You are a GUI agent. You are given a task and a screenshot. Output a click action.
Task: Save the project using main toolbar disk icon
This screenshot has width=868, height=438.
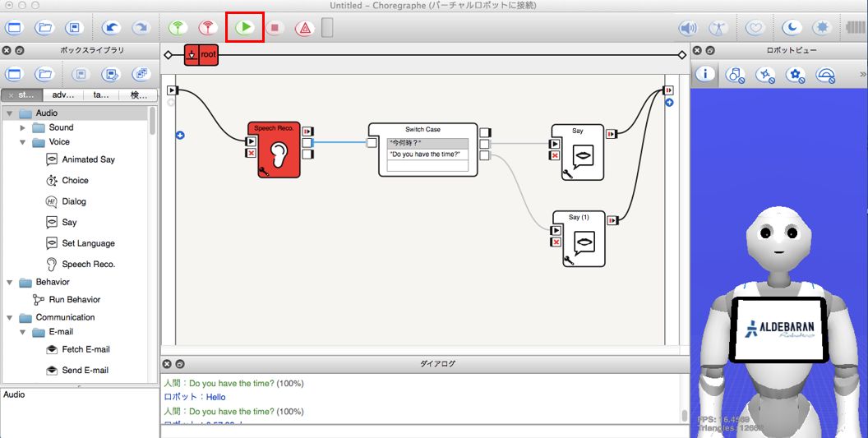[x=75, y=28]
